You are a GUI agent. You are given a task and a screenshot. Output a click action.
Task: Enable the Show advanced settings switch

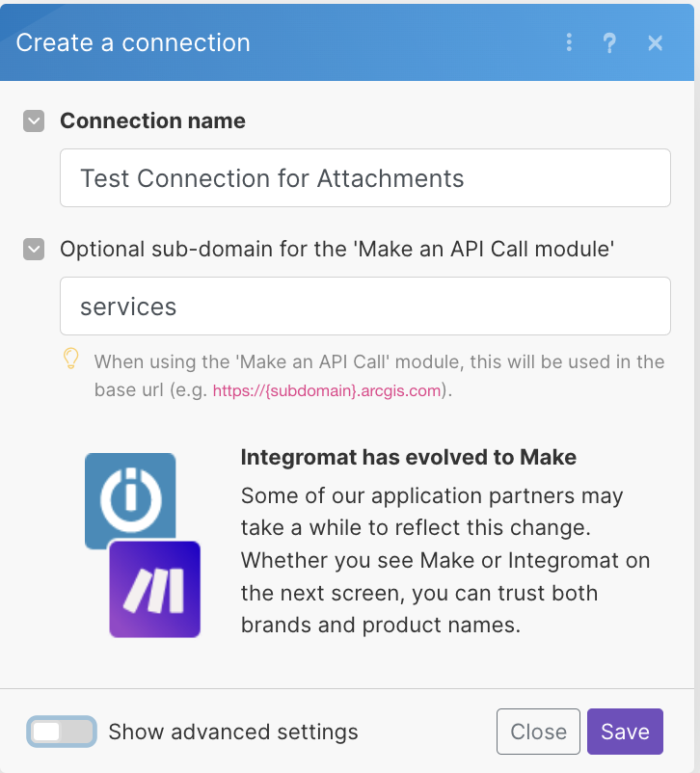(61, 732)
